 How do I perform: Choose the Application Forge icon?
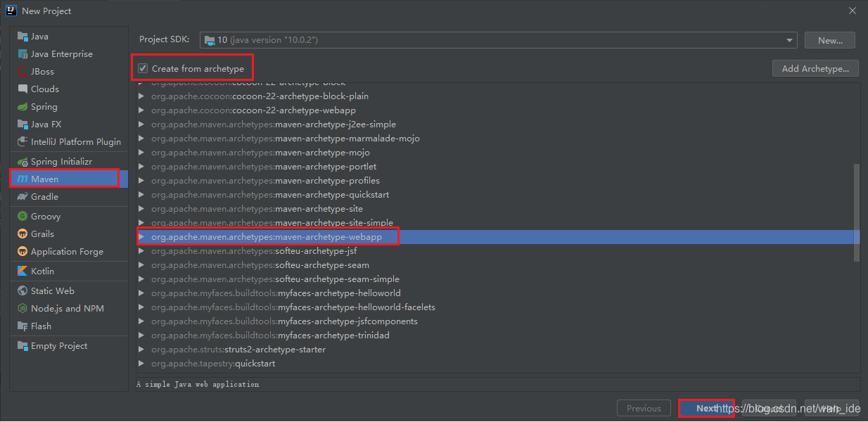pyautogui.click(x=23, y=252)
